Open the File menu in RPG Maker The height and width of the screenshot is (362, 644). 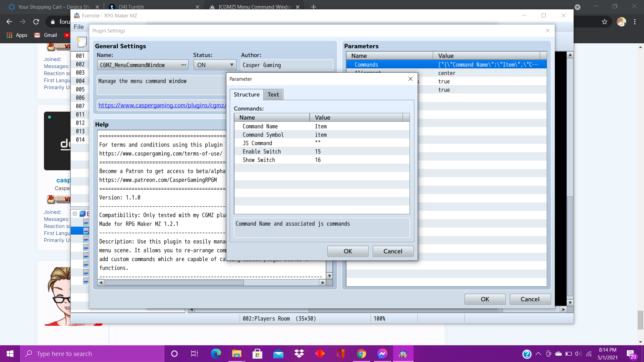[79, 27]
